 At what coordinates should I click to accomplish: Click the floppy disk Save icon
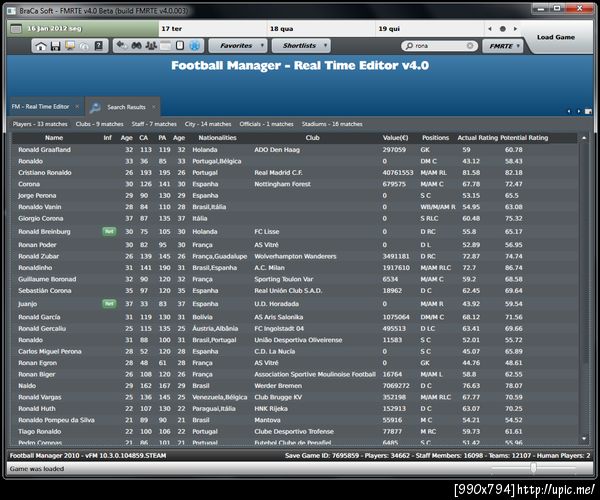(55, 46)
